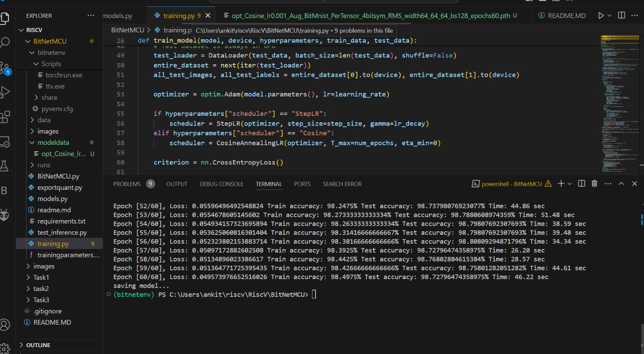
Task: Open the Extensions view icon
Action: 5,117
